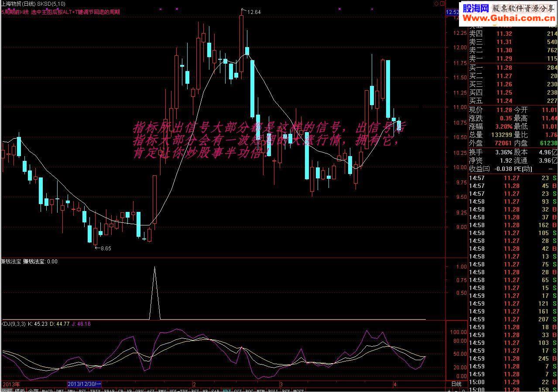Click the 卖四 11.32 order row
Screen dimensions: 558x392
513,34
